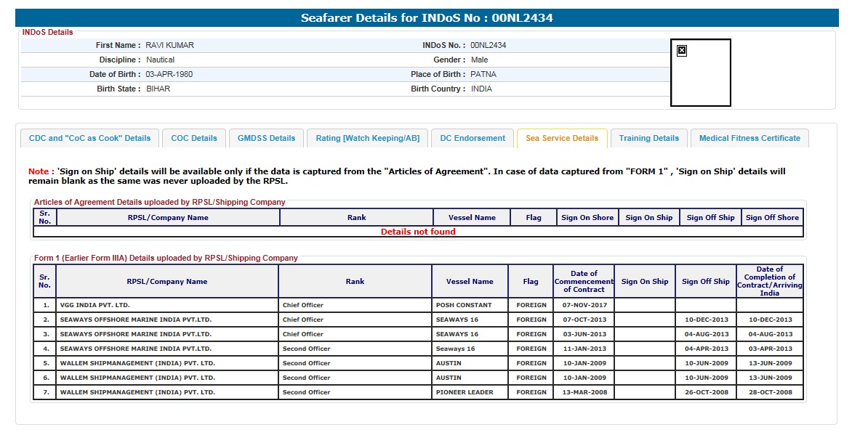Switch to the COC Details tab

click(194, 138)
